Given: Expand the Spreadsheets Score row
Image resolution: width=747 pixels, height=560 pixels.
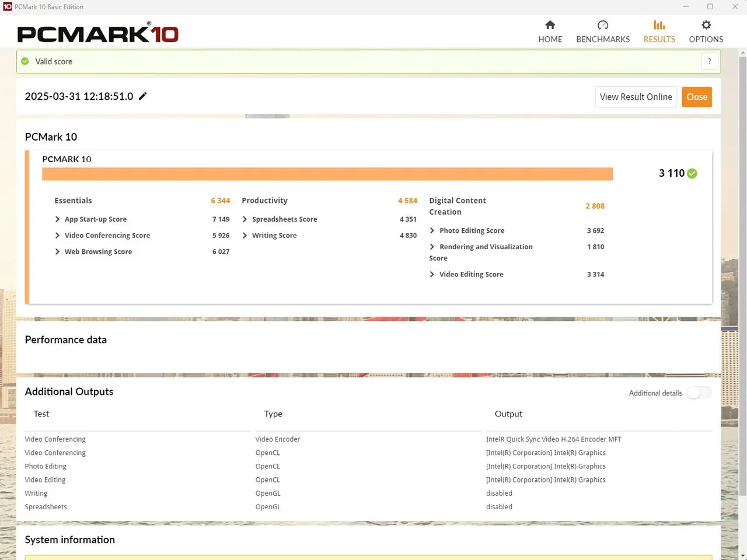Looking at the screenshot, I should tap(245, 219).
